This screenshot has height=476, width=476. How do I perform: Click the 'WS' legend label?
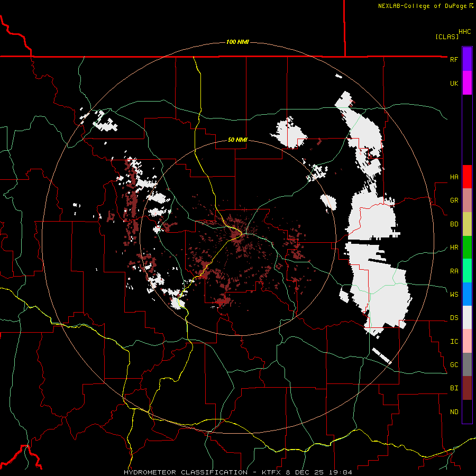(x=454, y=295)
